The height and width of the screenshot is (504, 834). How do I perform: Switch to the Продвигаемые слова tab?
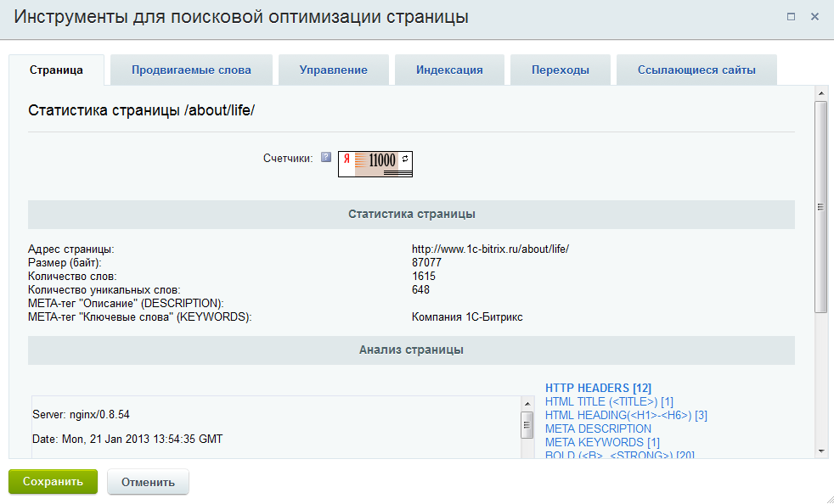pyautogui.click(x=190, y=69)
